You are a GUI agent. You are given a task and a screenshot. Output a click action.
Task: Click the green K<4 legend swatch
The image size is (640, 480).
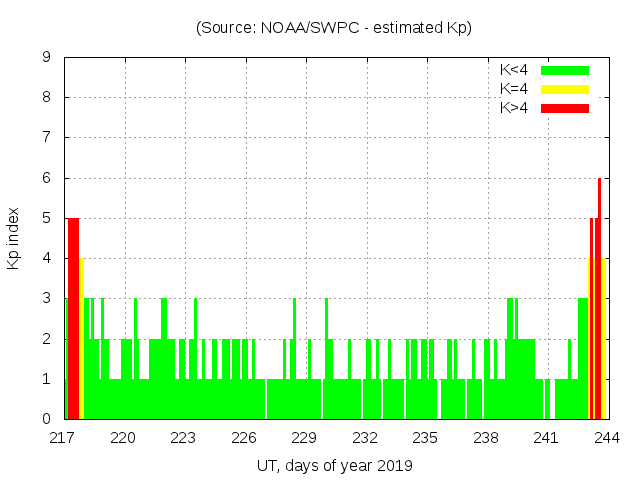(x=565, y=70)
